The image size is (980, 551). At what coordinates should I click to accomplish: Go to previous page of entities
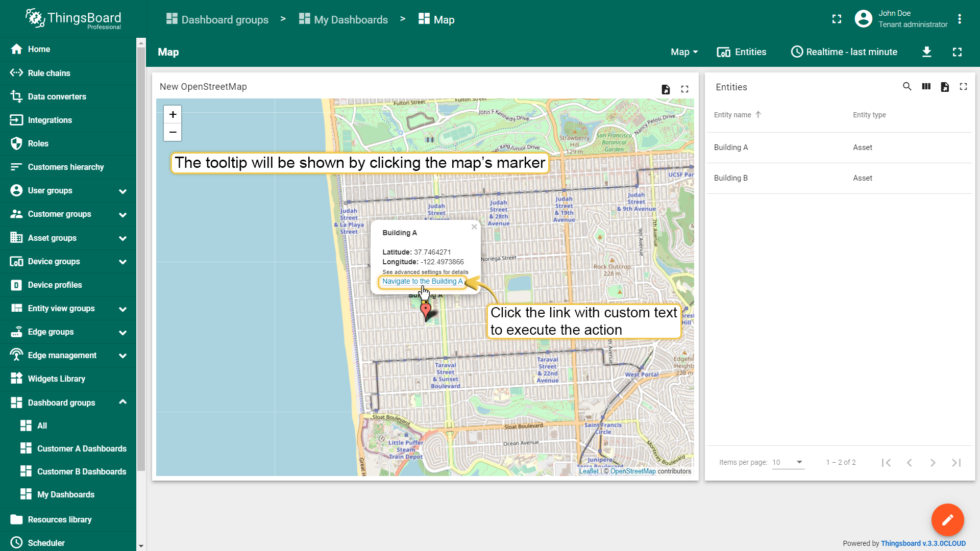pyautogui.click(x=910, y=463)
